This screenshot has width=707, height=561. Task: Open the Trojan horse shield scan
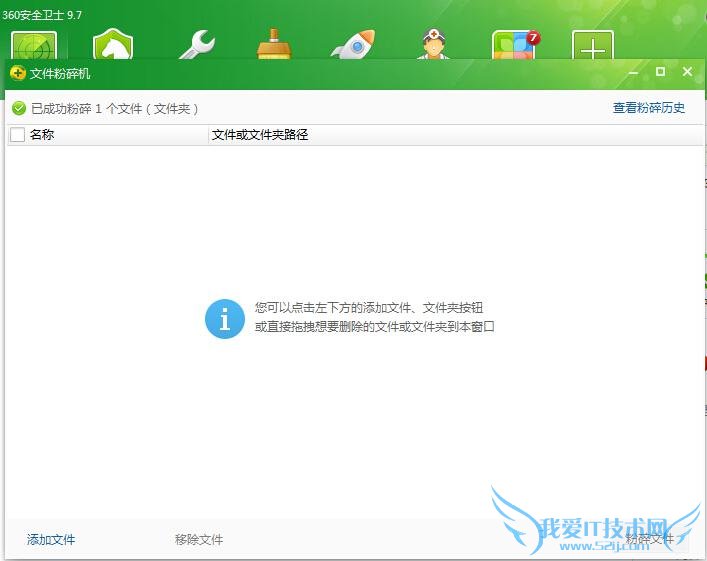pos(113,46)
